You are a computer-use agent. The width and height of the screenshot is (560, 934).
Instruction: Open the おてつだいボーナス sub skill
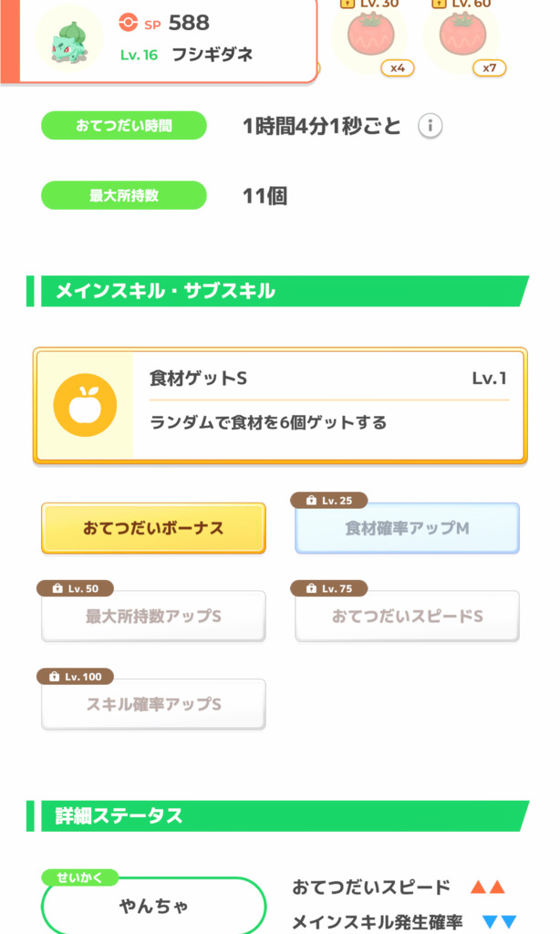point(153,528)
